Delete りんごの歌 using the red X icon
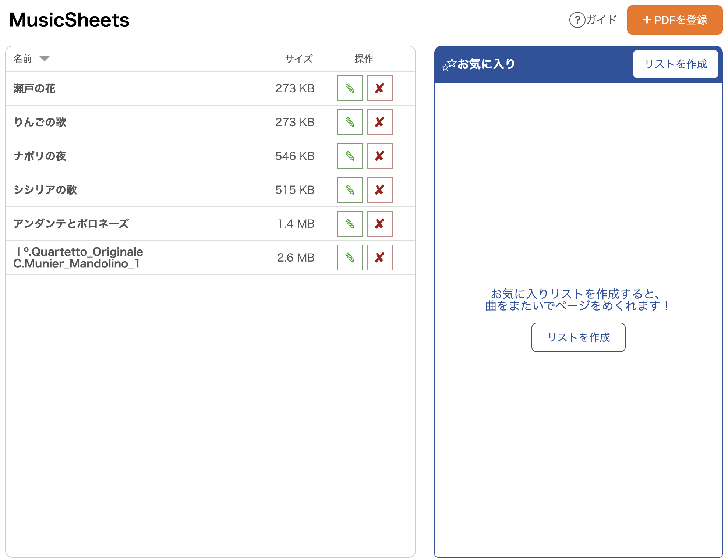Screen dimensions: 728x560 379,122
